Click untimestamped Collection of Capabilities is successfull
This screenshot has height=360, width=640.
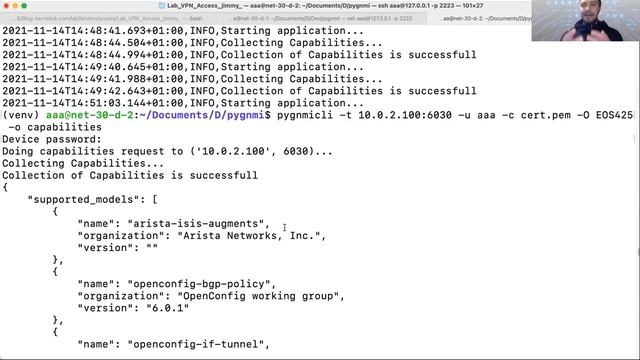point(130,176)
